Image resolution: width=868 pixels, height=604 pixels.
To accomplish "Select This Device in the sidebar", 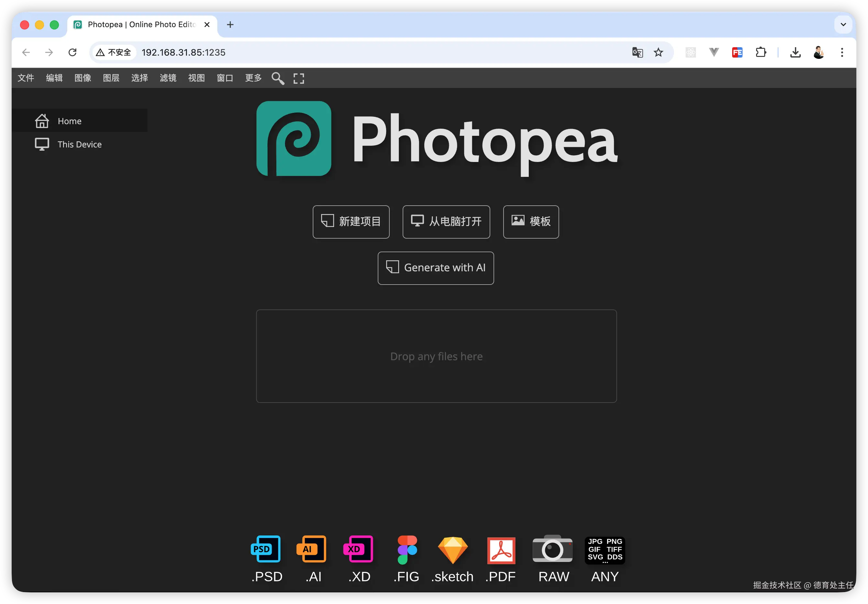I will click(x=79, y=145).
